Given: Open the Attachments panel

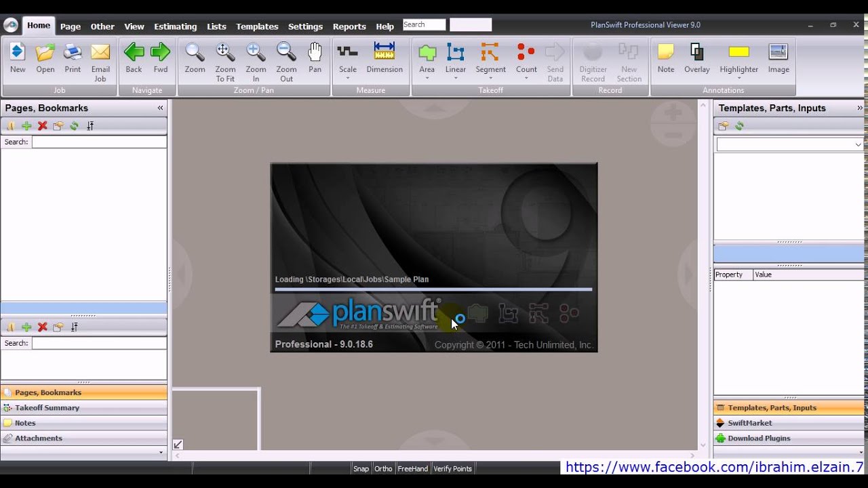Looking at the screenshot, I should tap(83, 438).
